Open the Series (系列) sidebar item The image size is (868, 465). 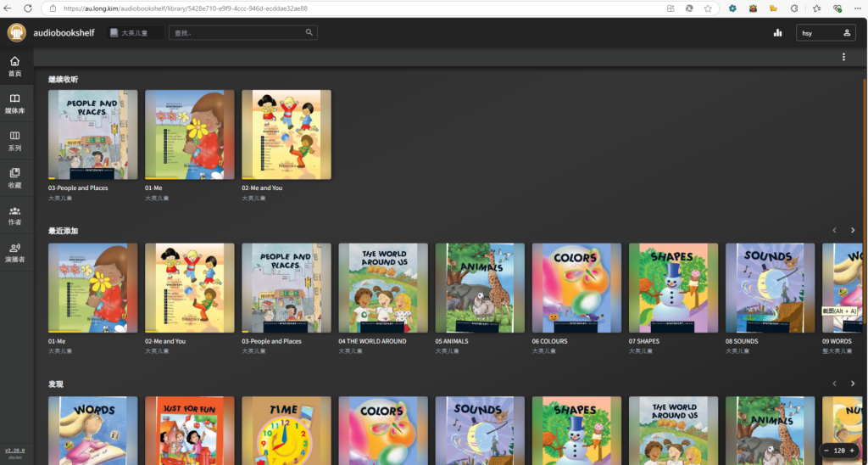click(15, 140)
